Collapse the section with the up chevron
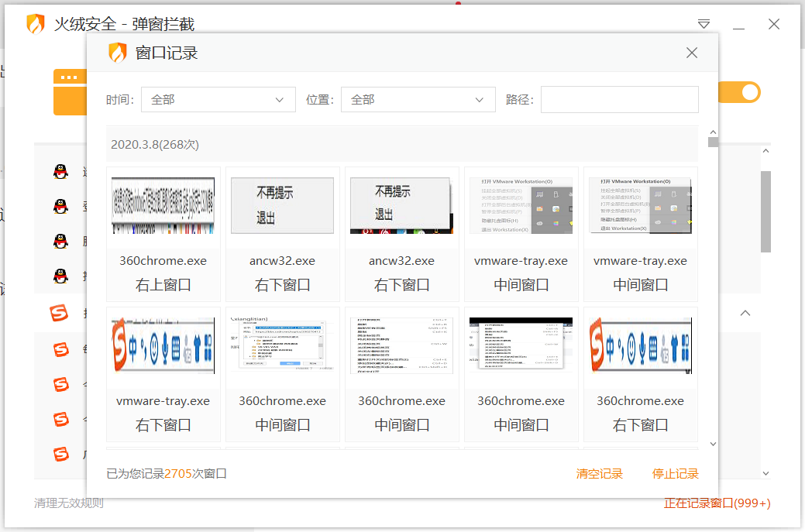Screen dimensions: 805x532 pyautogui.click(x=745, y=313)
